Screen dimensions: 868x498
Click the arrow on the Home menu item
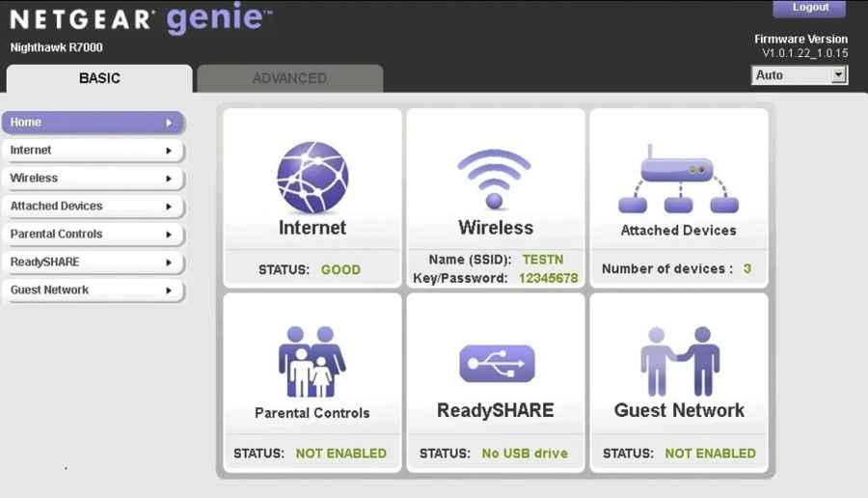[169, 123]
